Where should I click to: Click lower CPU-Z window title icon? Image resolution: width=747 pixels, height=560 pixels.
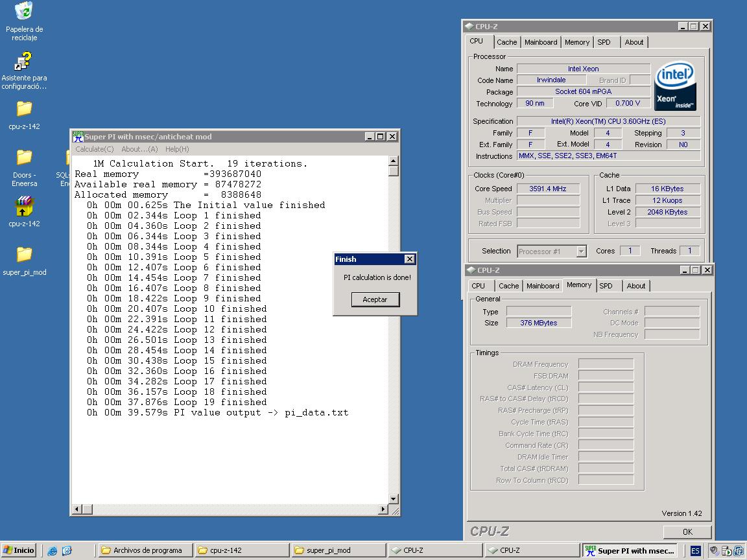[471, 270]
